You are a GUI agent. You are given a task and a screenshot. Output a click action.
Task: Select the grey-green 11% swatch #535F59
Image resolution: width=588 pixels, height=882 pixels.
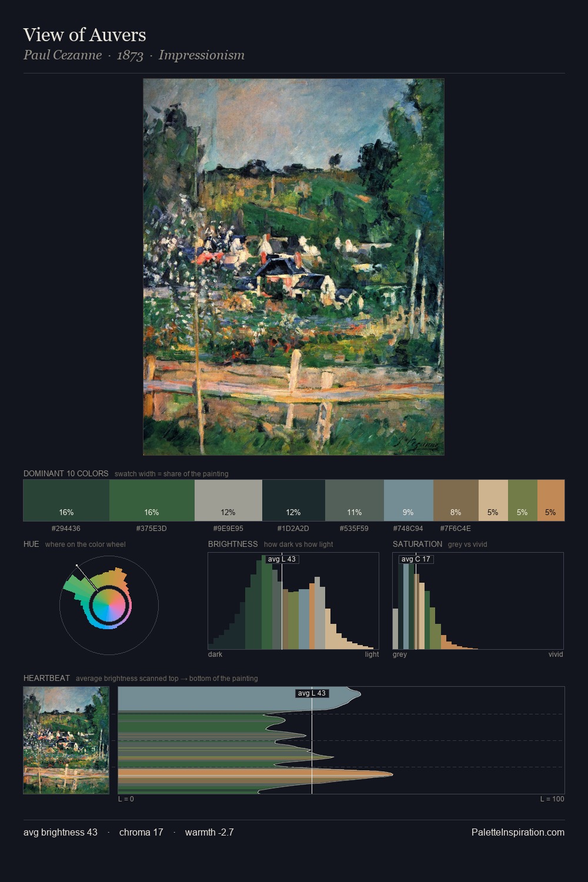tap(355, 500)
